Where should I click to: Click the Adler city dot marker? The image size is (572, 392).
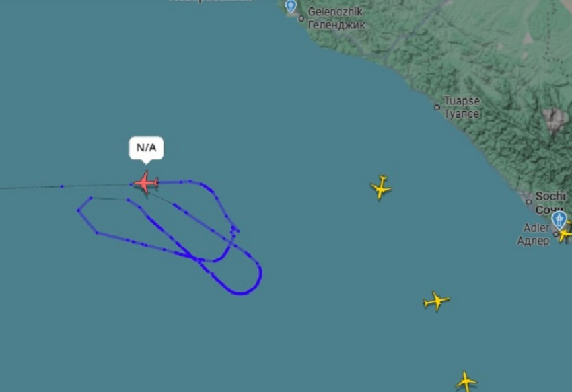[x=556, y=234]
